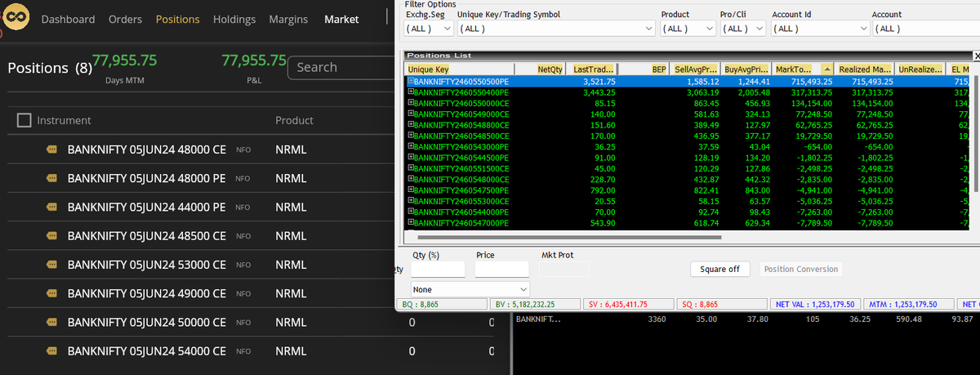Click tag icon beside BANKNIFTY 05JUN24 48500 CE

pyautogui.click(x=52, y=236)
